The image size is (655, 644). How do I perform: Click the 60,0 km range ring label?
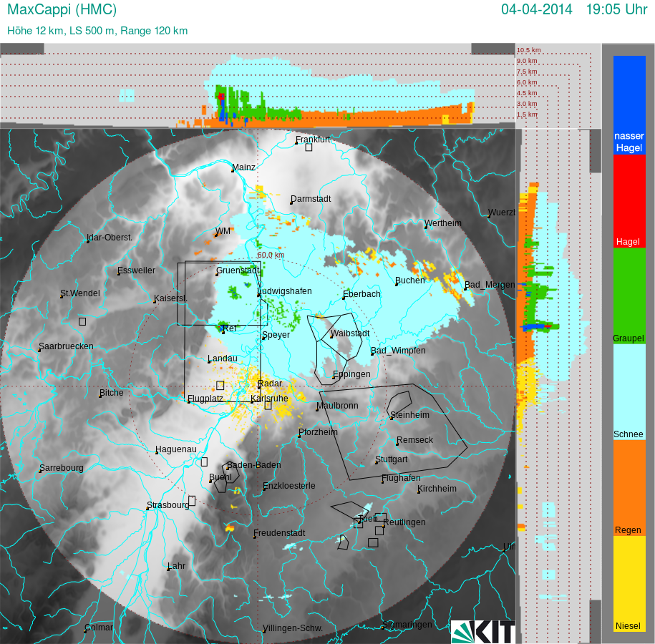pos(271,255)
